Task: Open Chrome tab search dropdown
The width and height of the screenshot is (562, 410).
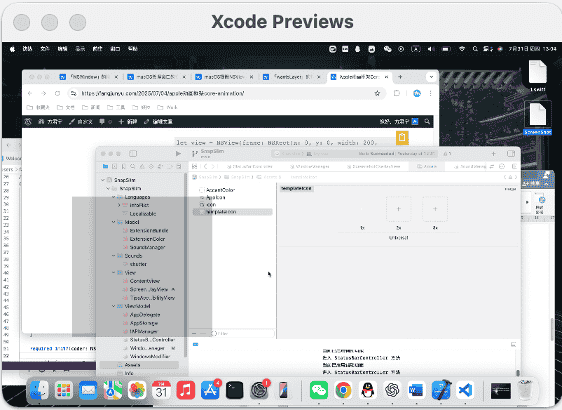Action: pyautogui.click(x=431, y=77)
